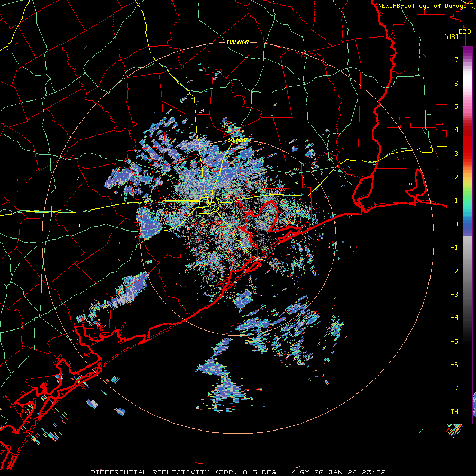Click the -7 tick label on the color scale
Viewport: 476px width, 476px height.
tap(454, 388)
